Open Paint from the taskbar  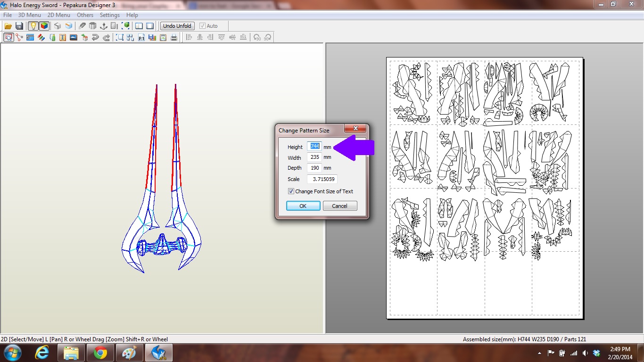tap(130, 353)
